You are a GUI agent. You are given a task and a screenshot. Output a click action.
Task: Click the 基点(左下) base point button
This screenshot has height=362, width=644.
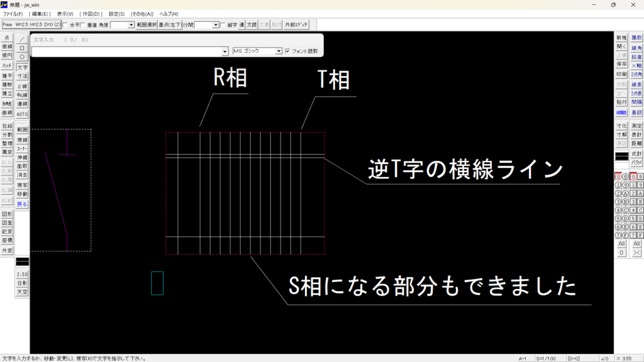click(169, 25)
